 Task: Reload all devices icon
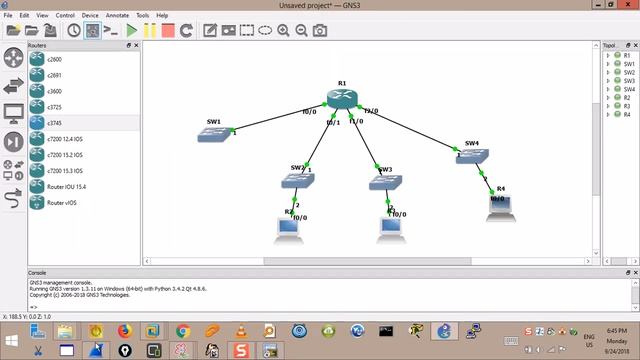[186, 31]
